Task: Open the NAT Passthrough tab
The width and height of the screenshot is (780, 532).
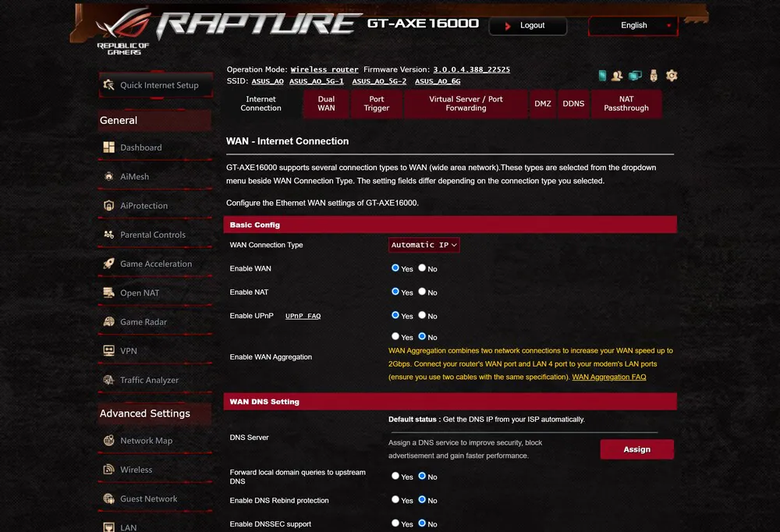Action: [626, 104]
